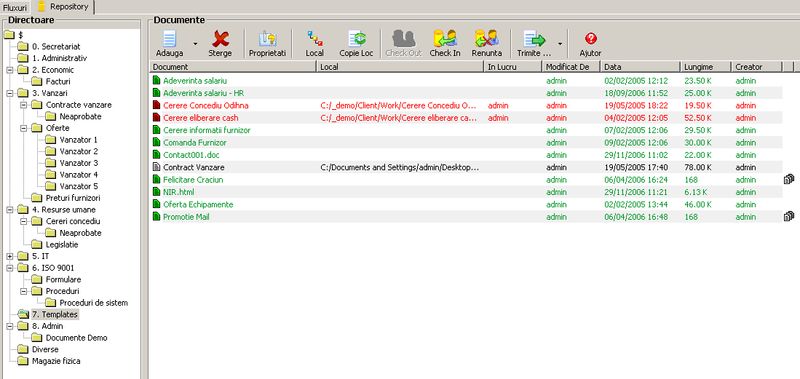Screen dimensions: 800x379
Task: Open Ajutor help icon
Action: coord(591,38)
